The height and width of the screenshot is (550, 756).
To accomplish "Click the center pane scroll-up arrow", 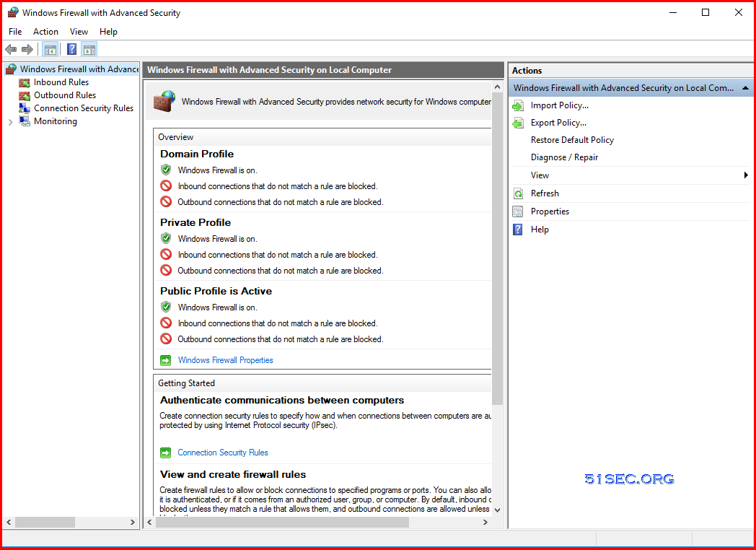I will pyautogui.click(x=497, y=87).
